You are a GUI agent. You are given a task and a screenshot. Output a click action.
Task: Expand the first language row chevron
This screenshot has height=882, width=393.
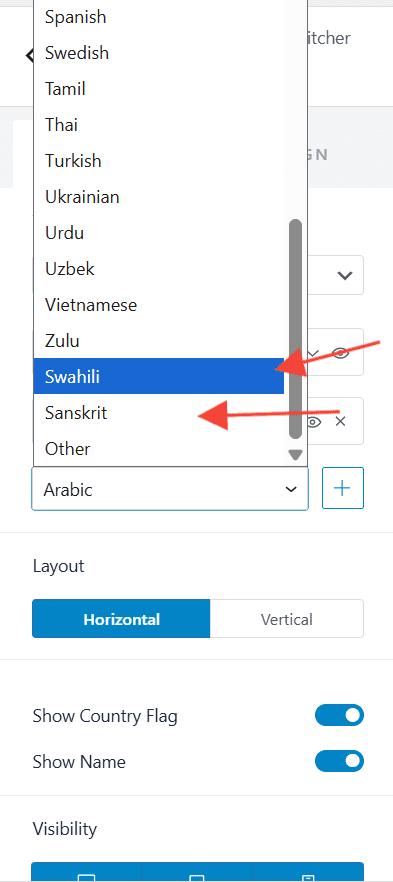[313, 353]
